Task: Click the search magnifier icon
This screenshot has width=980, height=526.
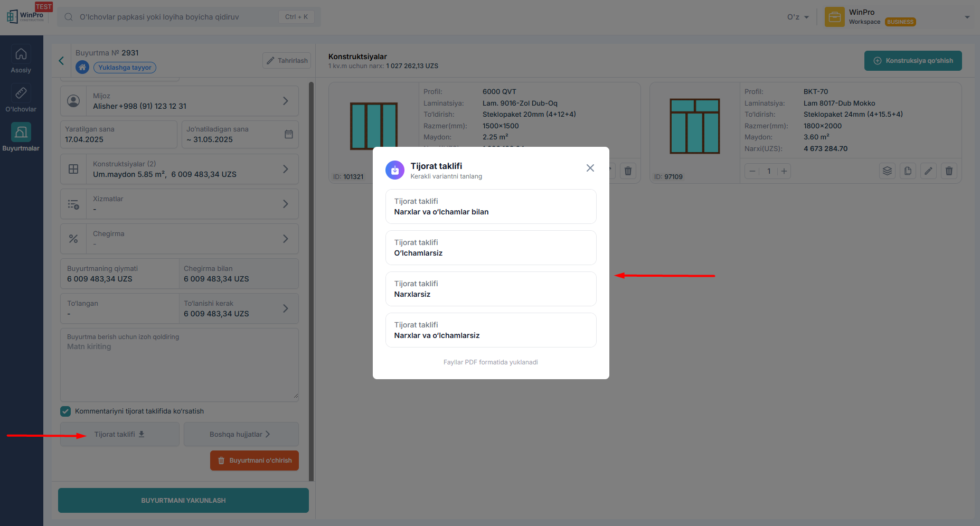Action: pyautogui.click(x=69, y=17)
